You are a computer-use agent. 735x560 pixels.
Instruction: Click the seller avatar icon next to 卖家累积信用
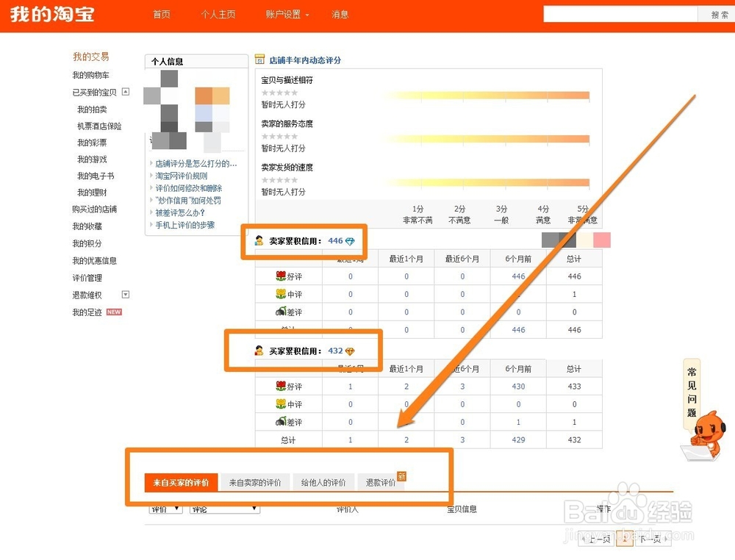259,241
